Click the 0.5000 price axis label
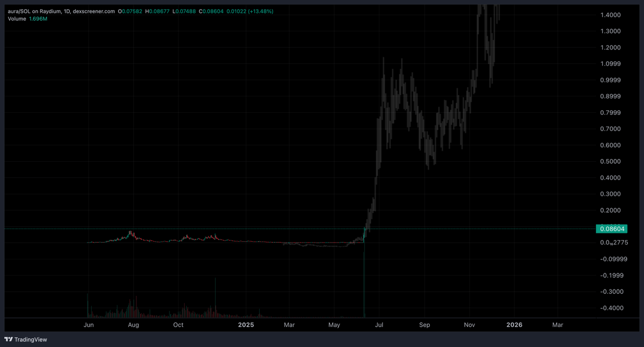This screenshot has height=347, width=644. tap(611, 162)
